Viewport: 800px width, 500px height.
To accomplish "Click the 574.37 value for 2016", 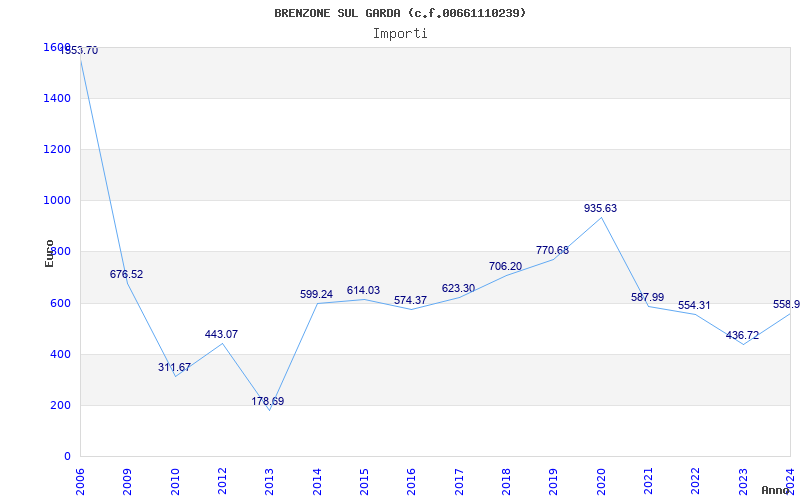I will click(410, 301).
